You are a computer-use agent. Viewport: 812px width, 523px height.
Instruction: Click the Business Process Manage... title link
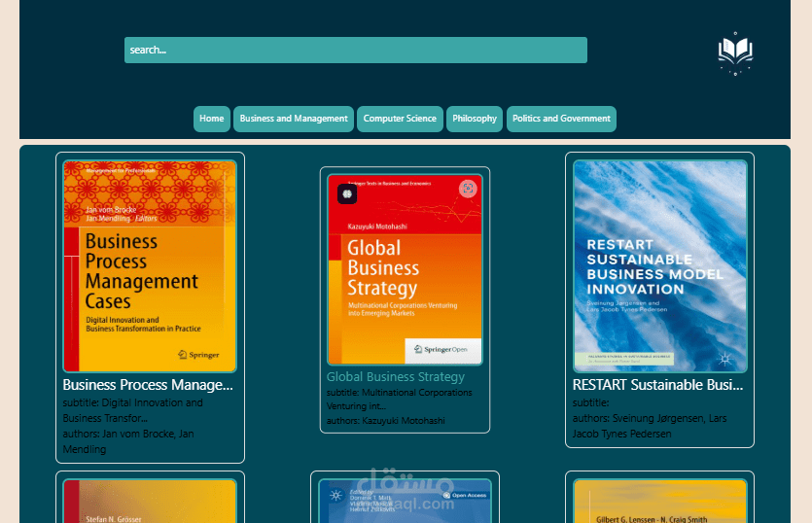coord(148,385)
